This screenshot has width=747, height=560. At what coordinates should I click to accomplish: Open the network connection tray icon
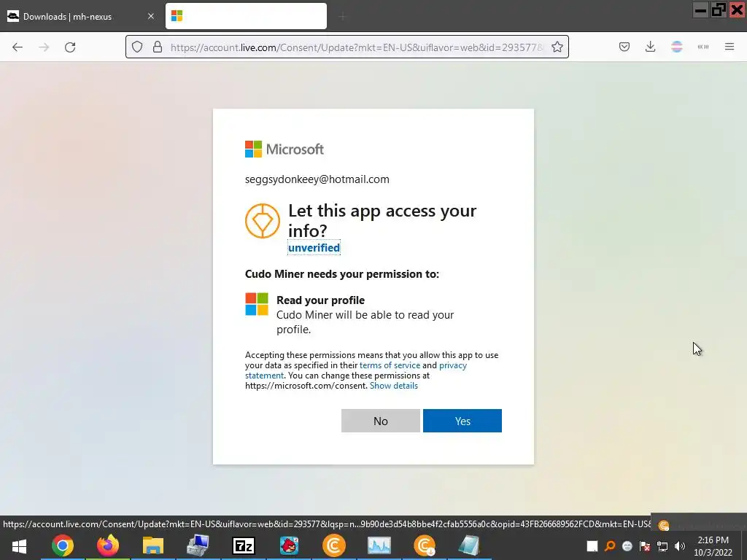pyautogui.click(x=662, y=546)
